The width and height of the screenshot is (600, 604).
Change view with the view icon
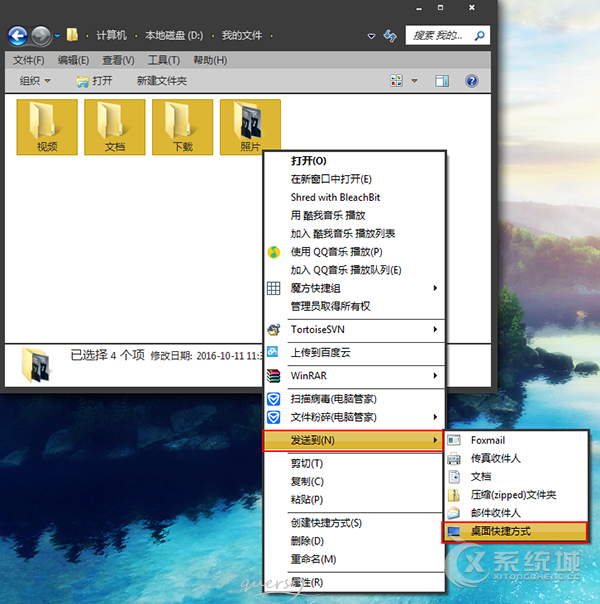pyautogui.click(x=397, y=81)
